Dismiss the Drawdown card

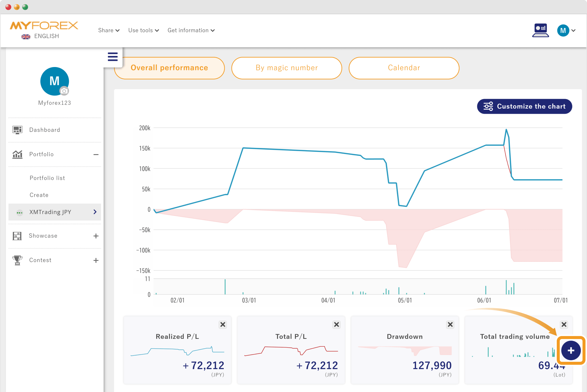click(450, 325)
